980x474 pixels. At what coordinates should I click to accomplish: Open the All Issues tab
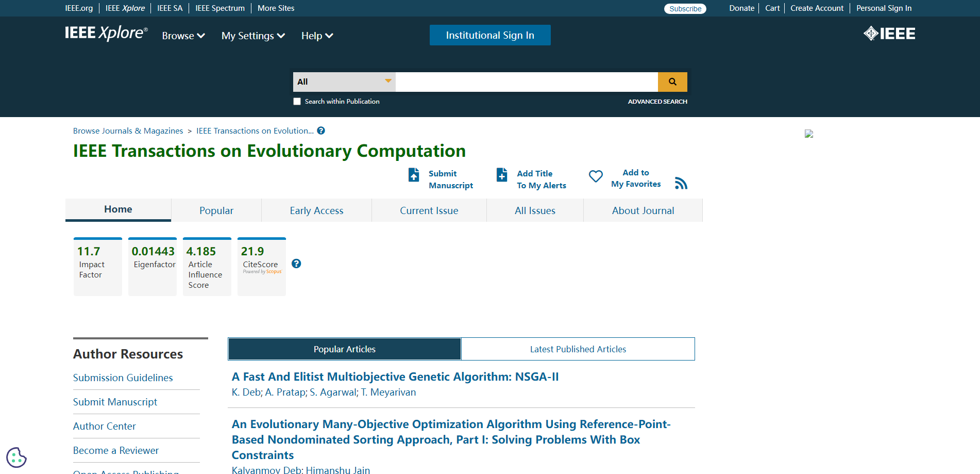[x=535, y=210]
